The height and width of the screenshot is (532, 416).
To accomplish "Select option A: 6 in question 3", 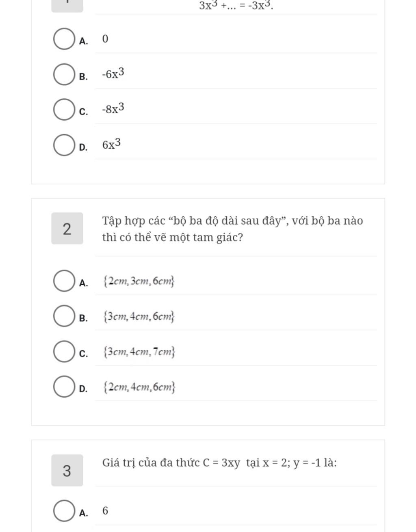I will pos(64,511).
